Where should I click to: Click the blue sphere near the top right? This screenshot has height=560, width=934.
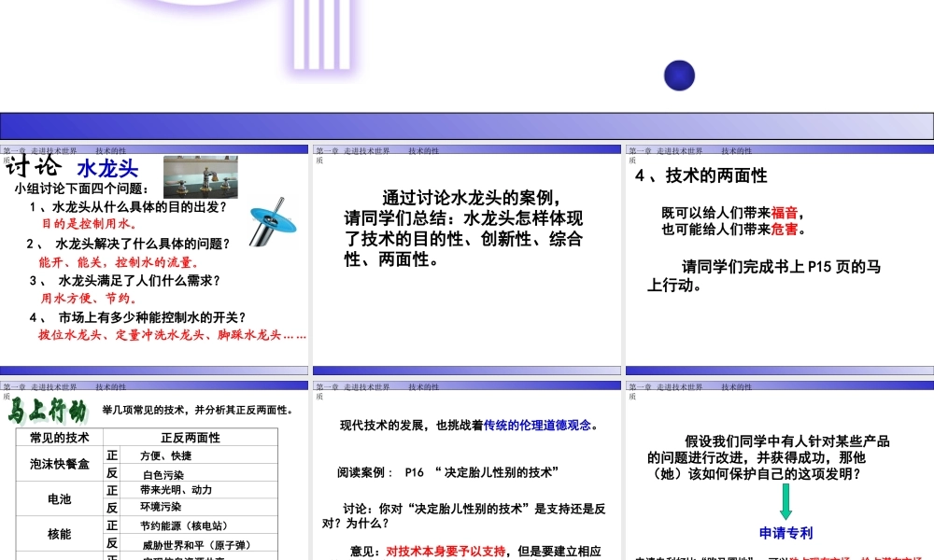click(x=679, y=76)
